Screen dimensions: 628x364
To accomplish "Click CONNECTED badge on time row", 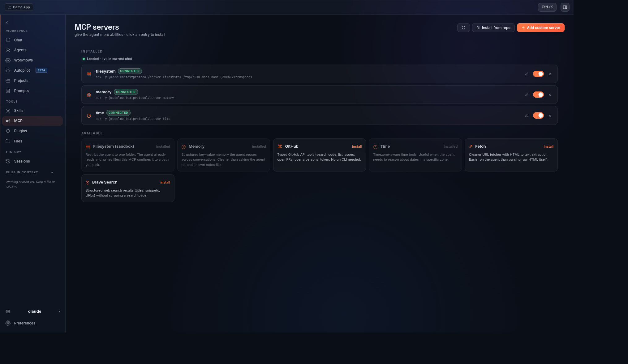I will pyautogui.click(x=118, y=113).
